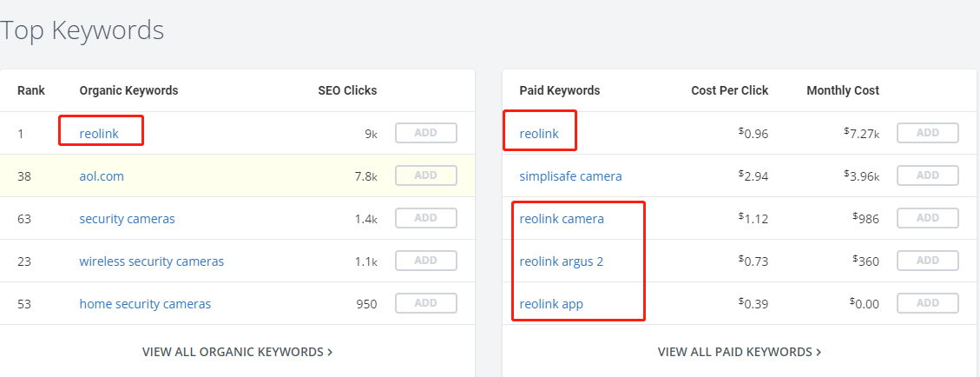Click ADD button in aol.com row
The width and height of the screenshot is (980, 377).
pos(425,175)
